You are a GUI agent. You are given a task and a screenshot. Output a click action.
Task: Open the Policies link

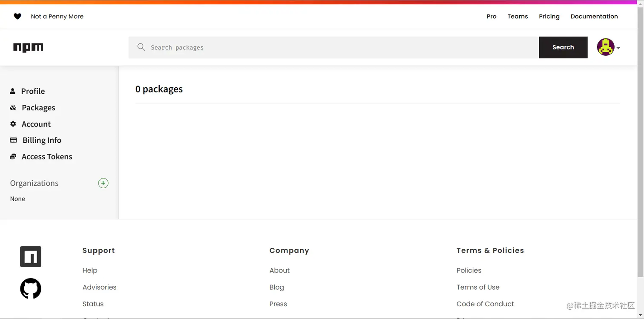click(x=469, y=270)
